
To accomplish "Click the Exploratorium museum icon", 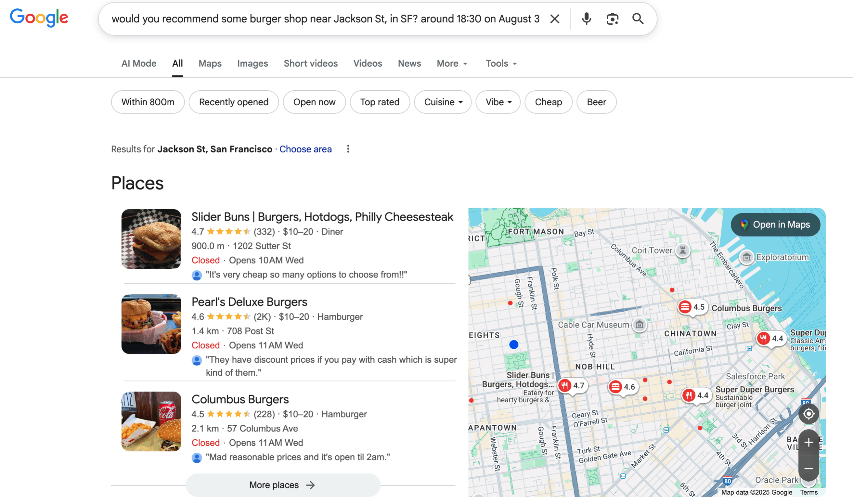I will coord(746,257).
